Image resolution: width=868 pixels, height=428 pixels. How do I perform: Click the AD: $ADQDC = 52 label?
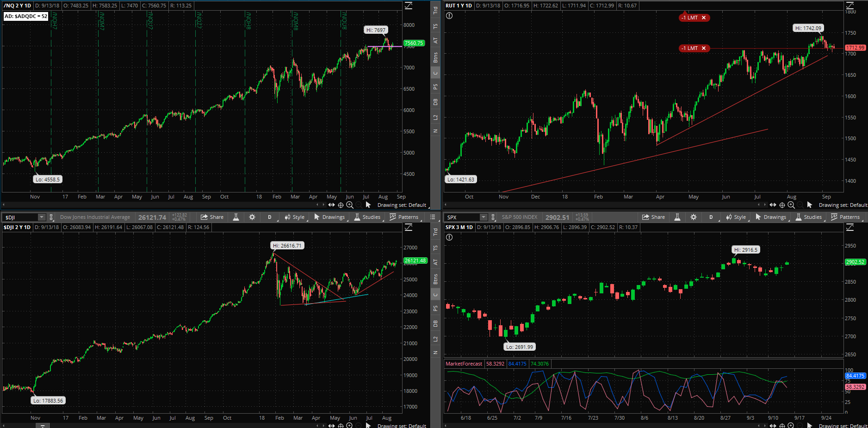pos(26,16)
